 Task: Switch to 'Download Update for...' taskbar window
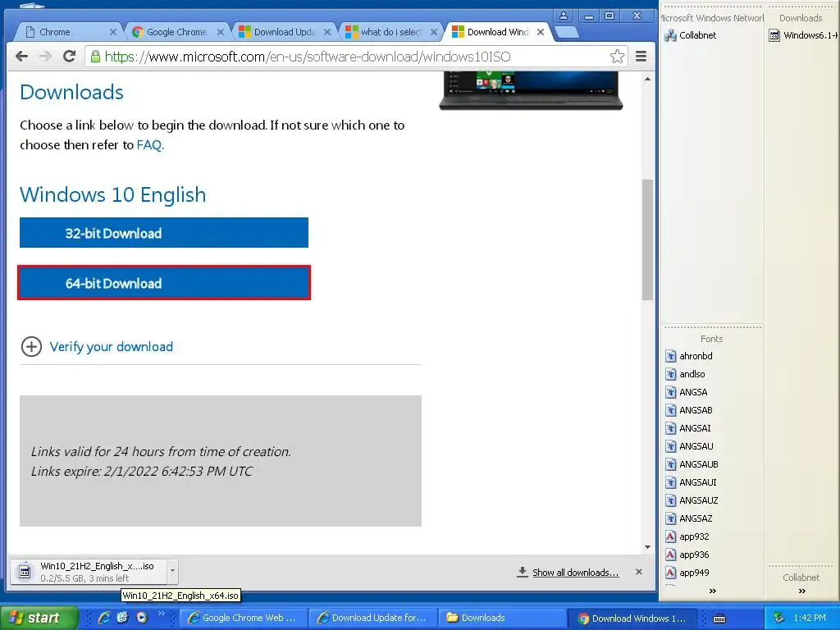[374, 618]
